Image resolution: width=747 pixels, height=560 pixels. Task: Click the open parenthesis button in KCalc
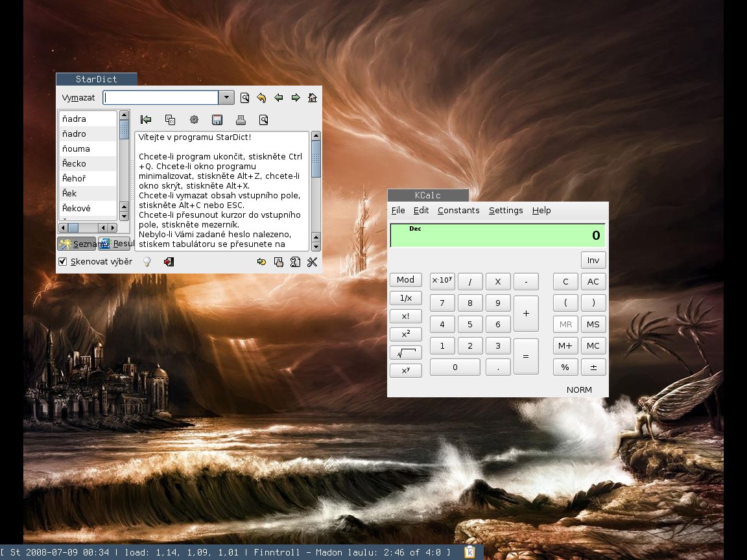(565, 303)
